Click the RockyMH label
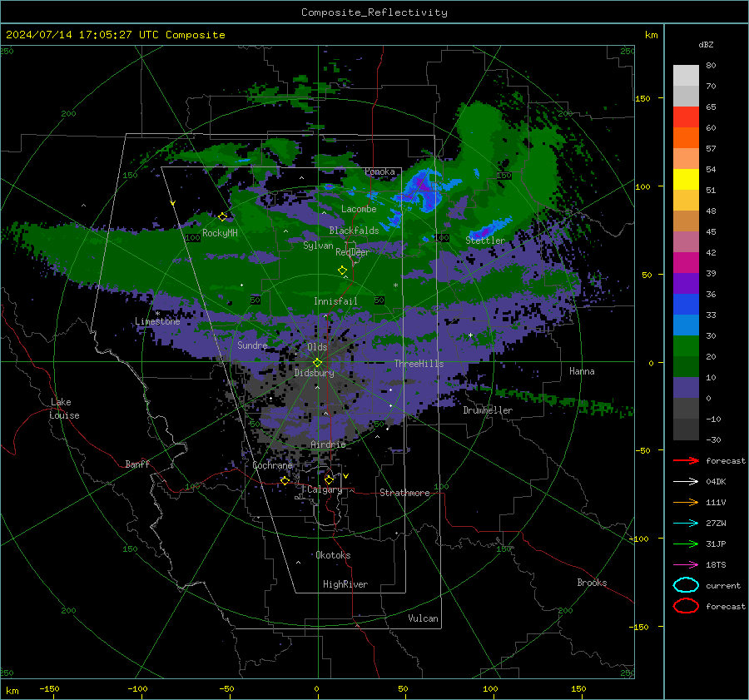The width and height of the screenshot is (749, 700). [220, 233]
